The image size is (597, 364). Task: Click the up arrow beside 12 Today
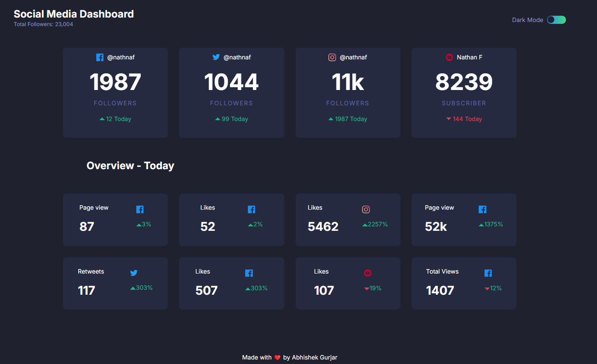tap(102, 119)
